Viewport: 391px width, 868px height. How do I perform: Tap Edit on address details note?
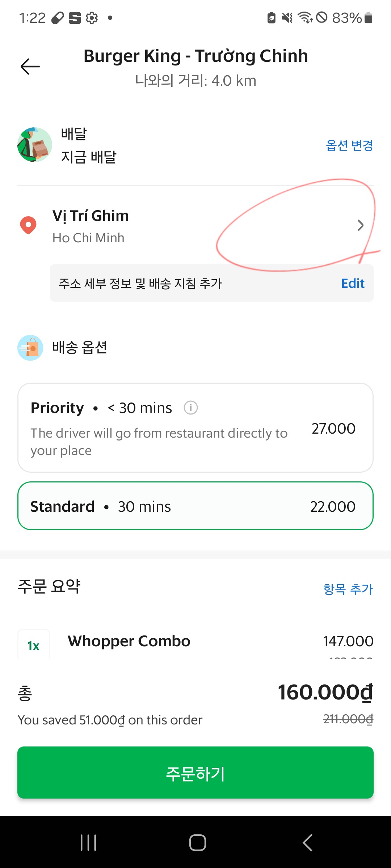click(353, 284)
